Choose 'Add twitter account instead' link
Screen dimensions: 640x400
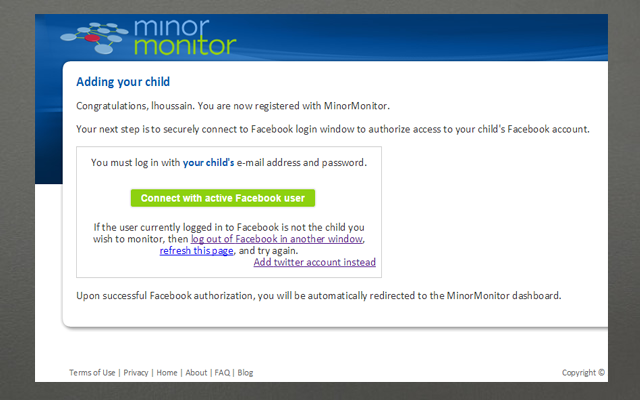[x=315, y=262]
